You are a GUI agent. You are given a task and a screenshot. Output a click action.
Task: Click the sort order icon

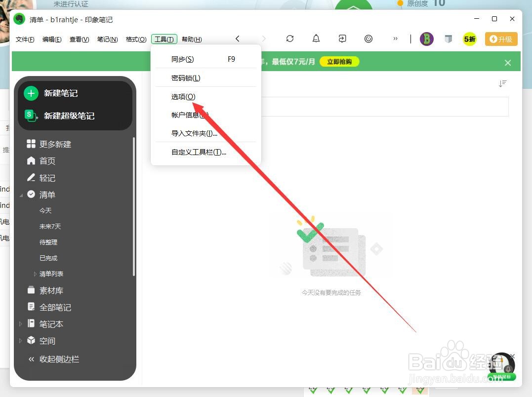click(503, 83)
